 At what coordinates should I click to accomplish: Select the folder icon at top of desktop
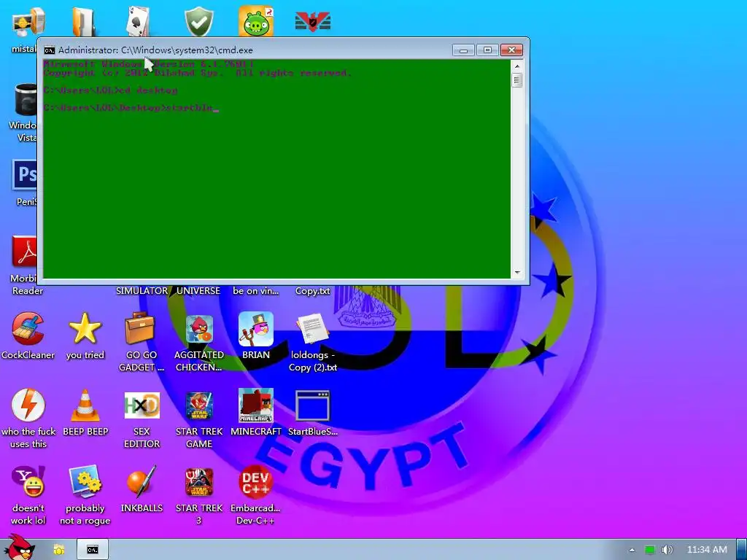(x=85, y=22)
